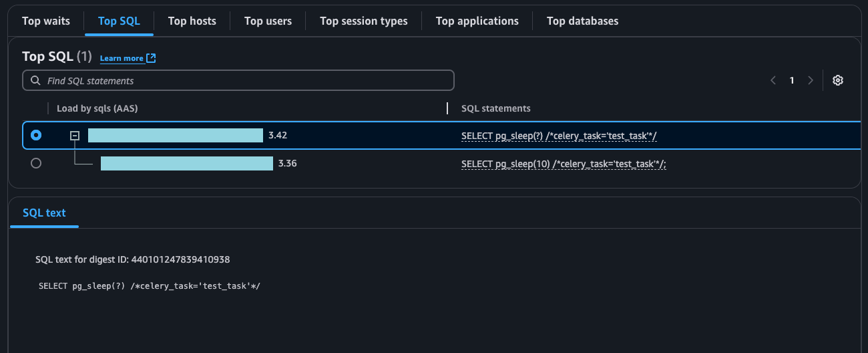
Task: Click the magnifier icon in the search box
Action: point(36,80)
